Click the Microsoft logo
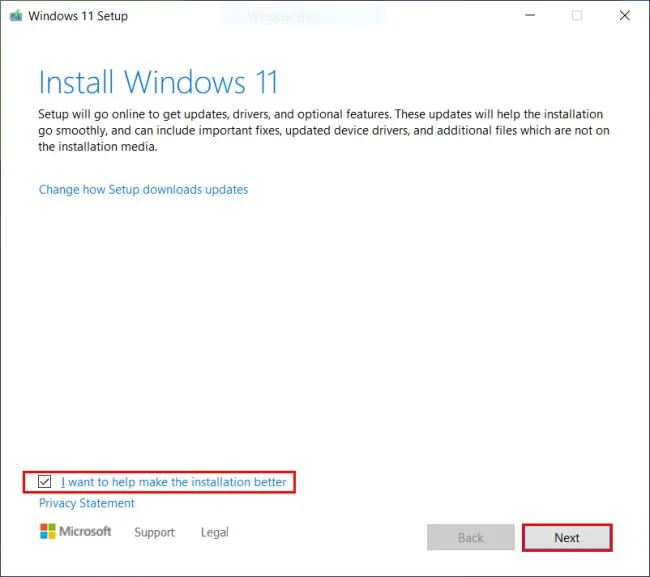This screenshot has height=577, width=650. point(75,531)
